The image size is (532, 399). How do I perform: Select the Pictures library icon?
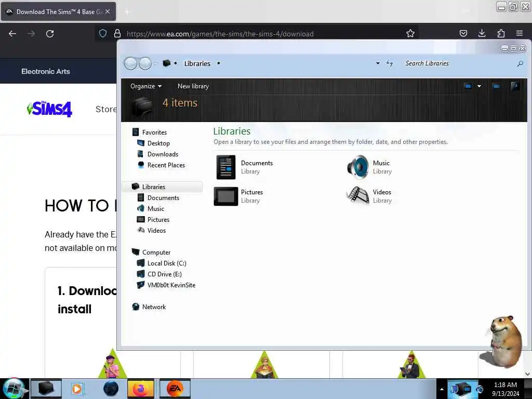(226, 196)
